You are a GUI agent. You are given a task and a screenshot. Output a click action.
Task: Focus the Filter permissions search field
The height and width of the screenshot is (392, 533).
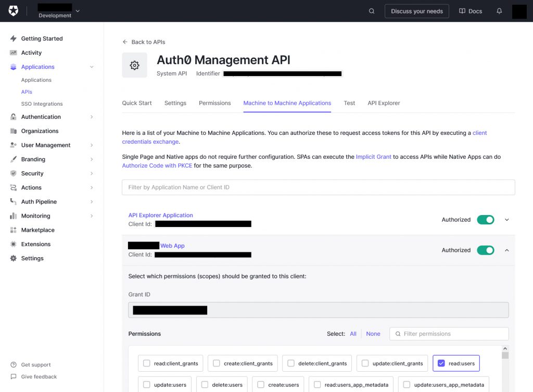(449, 334)
